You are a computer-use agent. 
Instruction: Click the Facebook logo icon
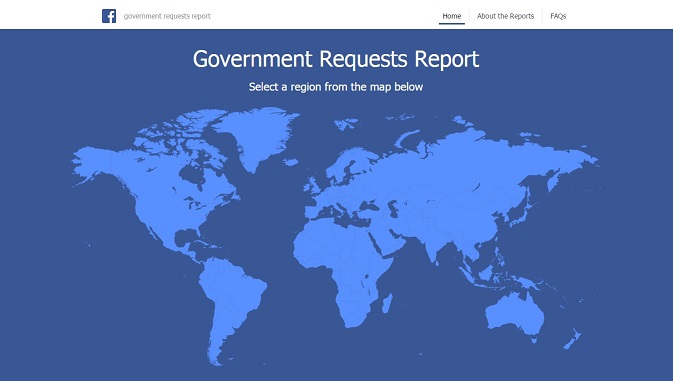[x=109, y=16]
